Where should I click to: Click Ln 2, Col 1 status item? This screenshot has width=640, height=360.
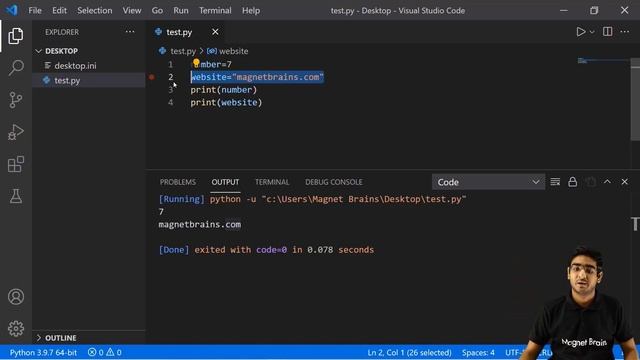click(x=409, y=352)
